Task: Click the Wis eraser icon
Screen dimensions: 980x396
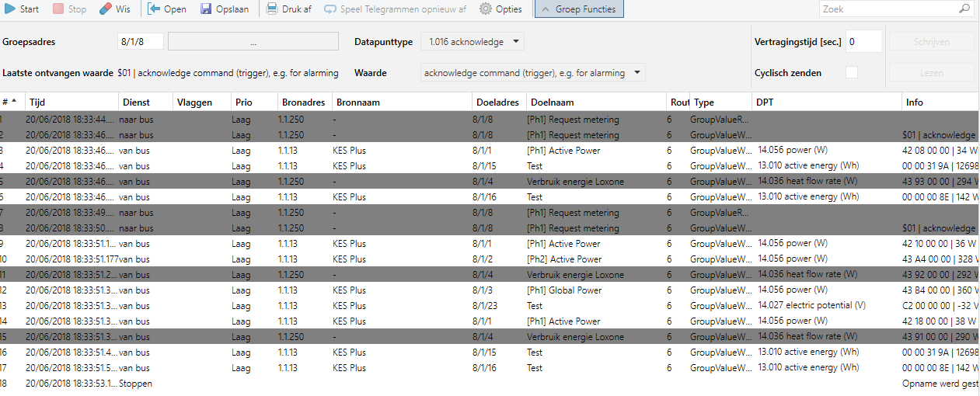Action: [106, 9]
